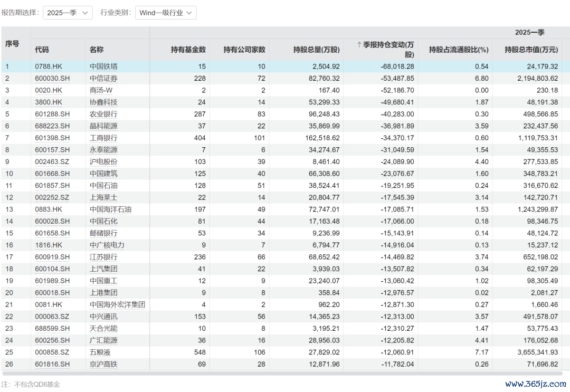
Task: Open stock link 上港集团
Action: click(x=103, y=293)
